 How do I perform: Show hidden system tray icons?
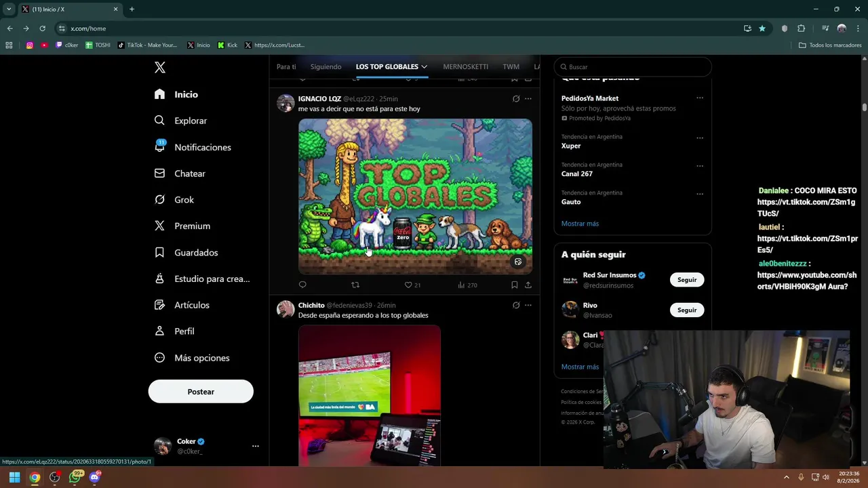pos(787,477)
